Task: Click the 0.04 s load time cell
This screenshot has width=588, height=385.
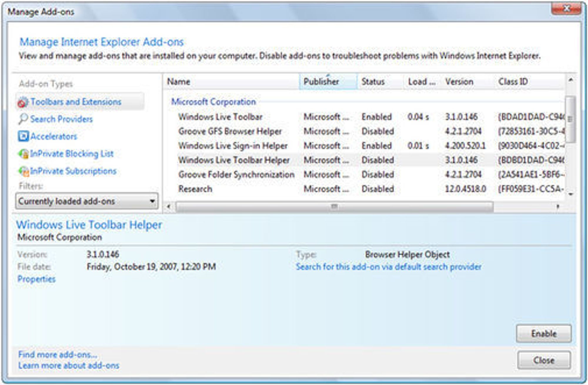Action: (x=418, y=117)
